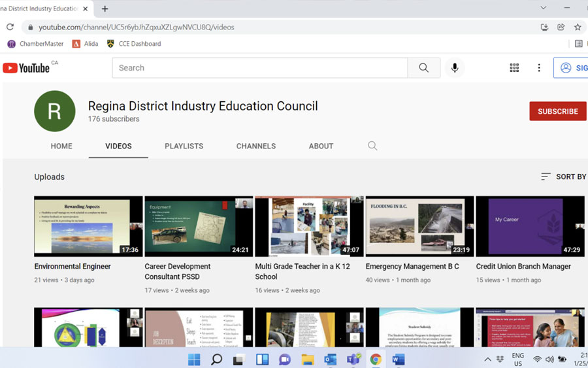Screen dimensions: 588x368
Task: Subscribe to the channel
Action: click(557, 111)
